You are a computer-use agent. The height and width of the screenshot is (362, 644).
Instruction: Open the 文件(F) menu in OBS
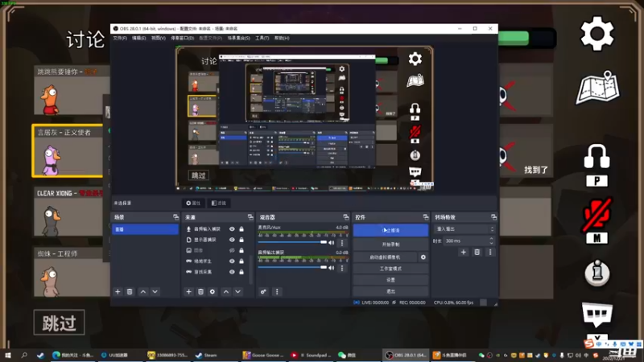[x=120, y=38]
